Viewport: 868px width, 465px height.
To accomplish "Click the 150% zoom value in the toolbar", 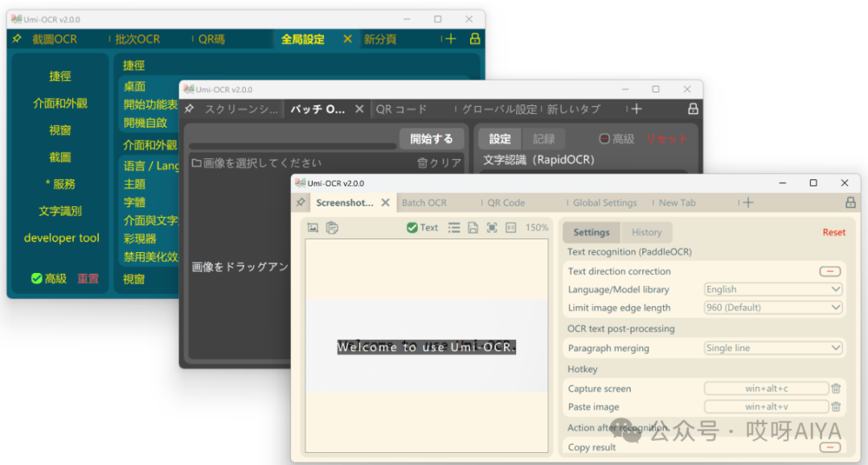I will click(x=536, y=227).
